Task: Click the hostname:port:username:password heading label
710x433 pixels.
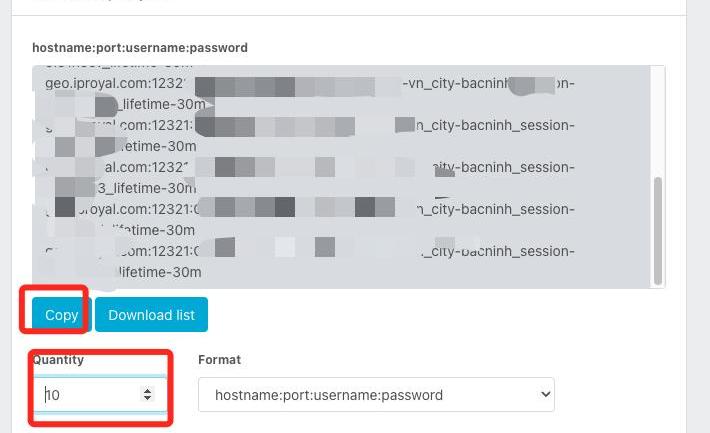Action: point(140,47)
